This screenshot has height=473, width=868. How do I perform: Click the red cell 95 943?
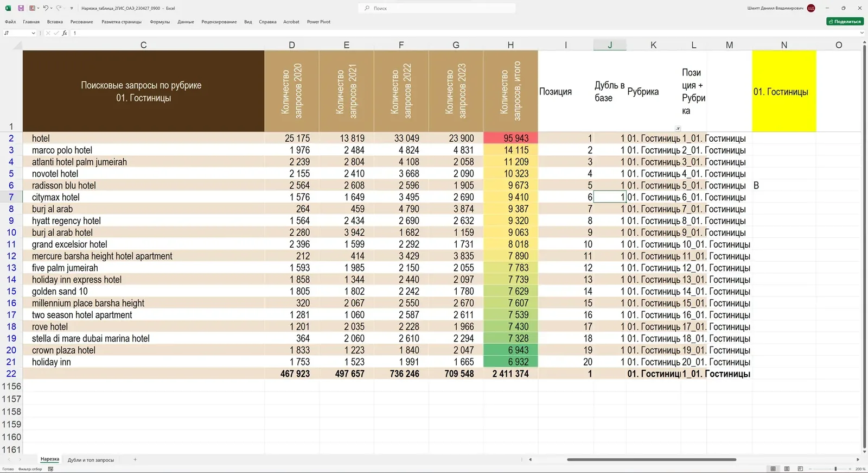click(x=510, y=138)
